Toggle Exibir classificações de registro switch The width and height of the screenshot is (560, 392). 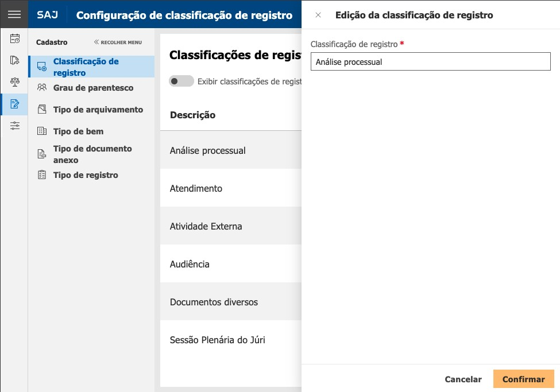tap(181, 81)
